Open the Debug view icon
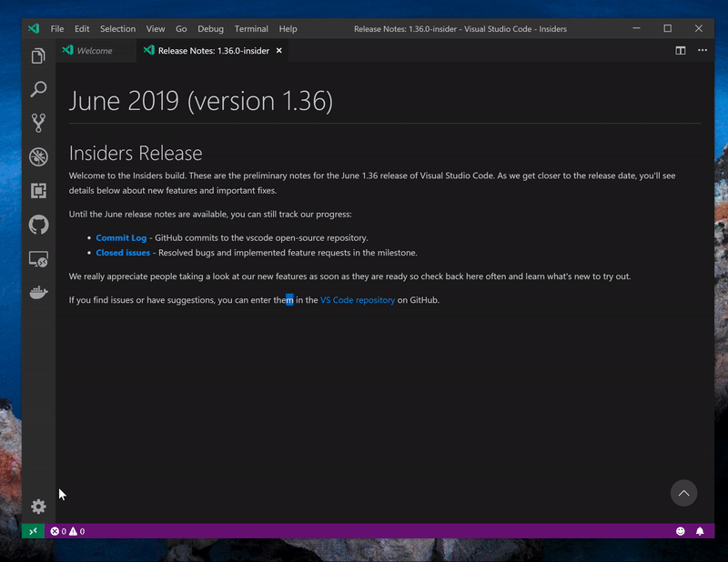Image resolution: width=728 pixels, height=562 pixels. click(38, 156)
